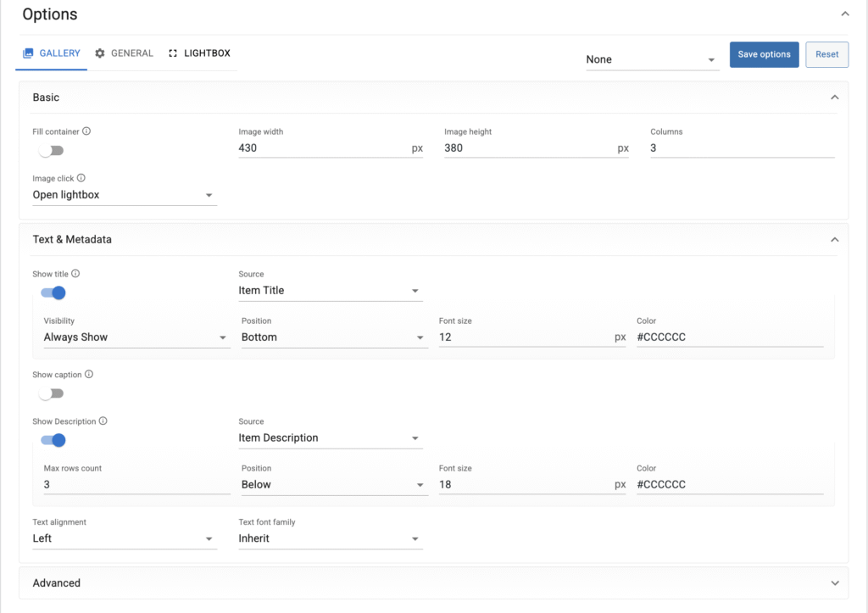Turn off the Show title switch
This screenshot has height=613, width=868.
[x=53, y=293]
